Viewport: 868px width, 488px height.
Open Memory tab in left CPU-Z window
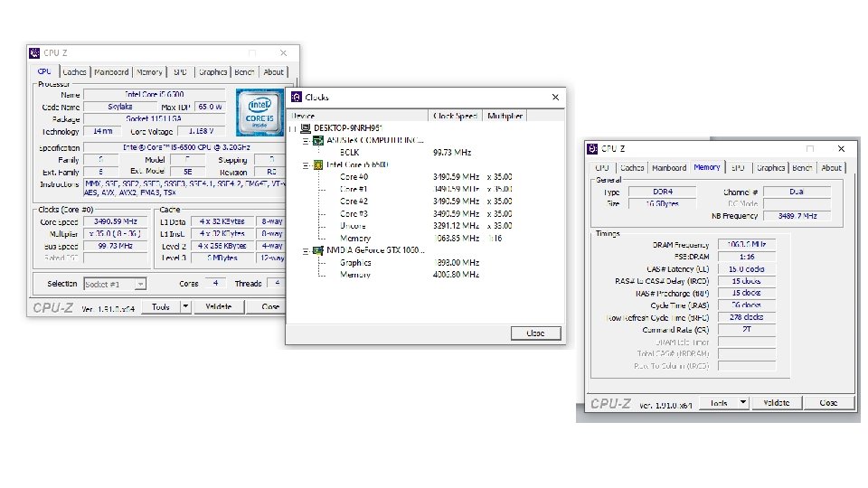(149, 72)
